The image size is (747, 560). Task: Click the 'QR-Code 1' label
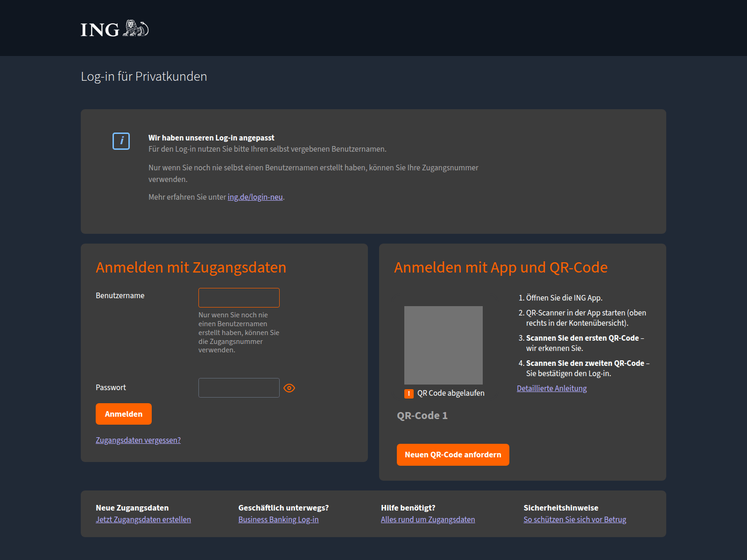click(423, 415)
